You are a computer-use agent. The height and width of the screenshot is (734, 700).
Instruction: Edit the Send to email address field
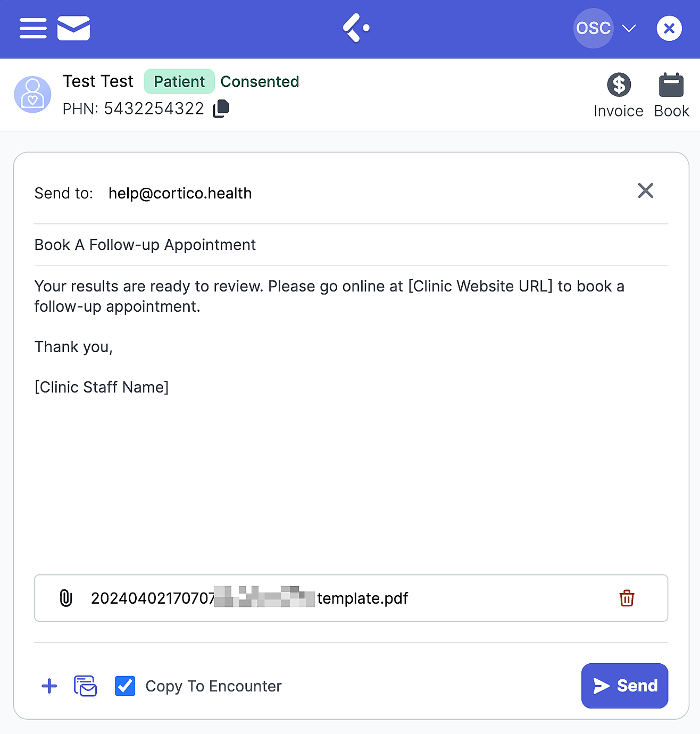tap(180, 193)
